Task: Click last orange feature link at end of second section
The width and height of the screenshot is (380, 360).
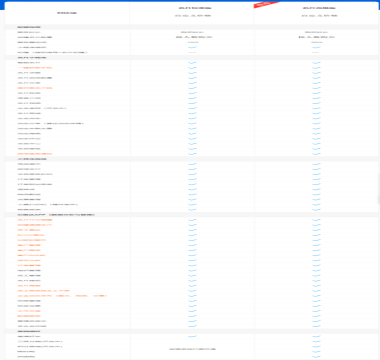Action: point(35,154)
